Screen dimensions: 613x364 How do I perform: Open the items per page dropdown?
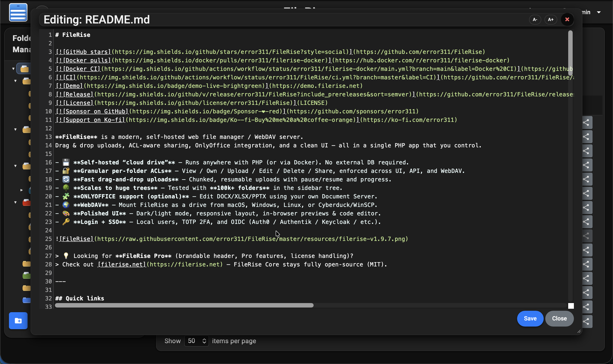coord(196,341)
